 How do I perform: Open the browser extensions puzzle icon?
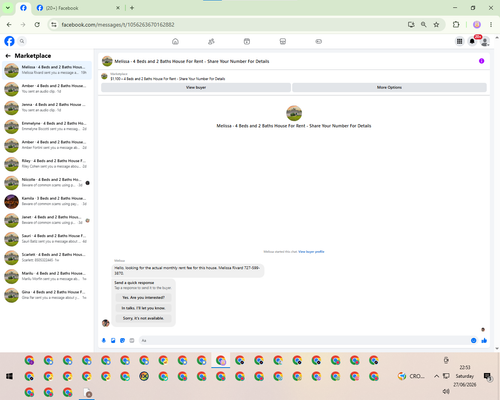click(x=456, y=24)
